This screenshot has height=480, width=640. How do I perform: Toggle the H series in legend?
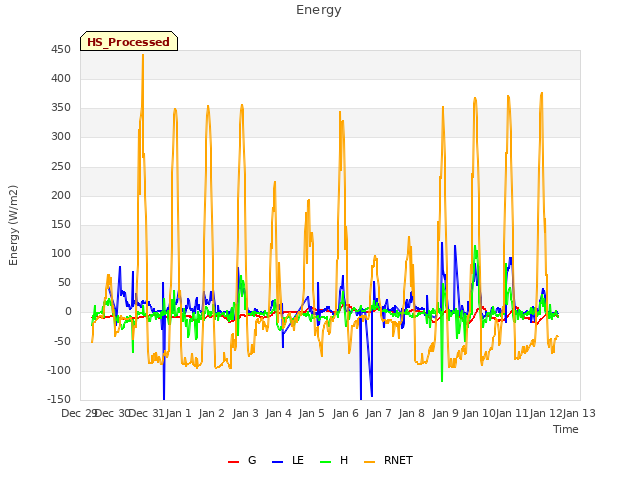click(x=334, y=460)
